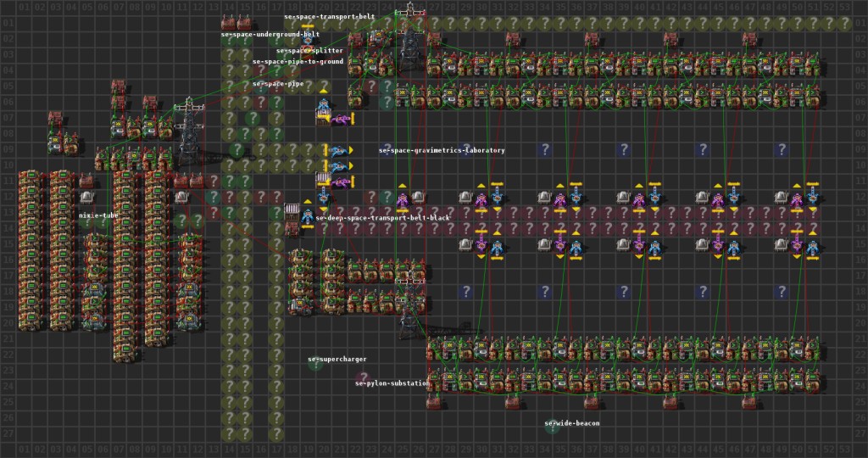Click the se-wide-beacon placeholder icon
This screenshot has height=458, width=868.
[552, 428]
